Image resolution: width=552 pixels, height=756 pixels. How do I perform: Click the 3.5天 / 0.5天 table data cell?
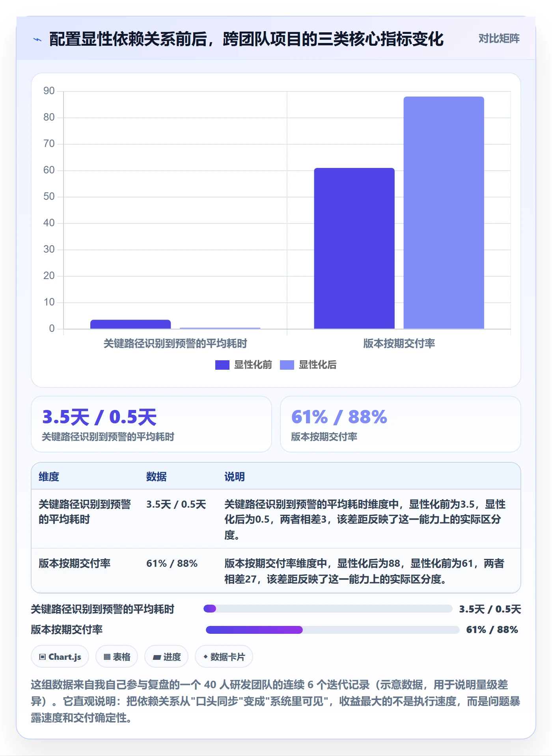pos(176,504)
